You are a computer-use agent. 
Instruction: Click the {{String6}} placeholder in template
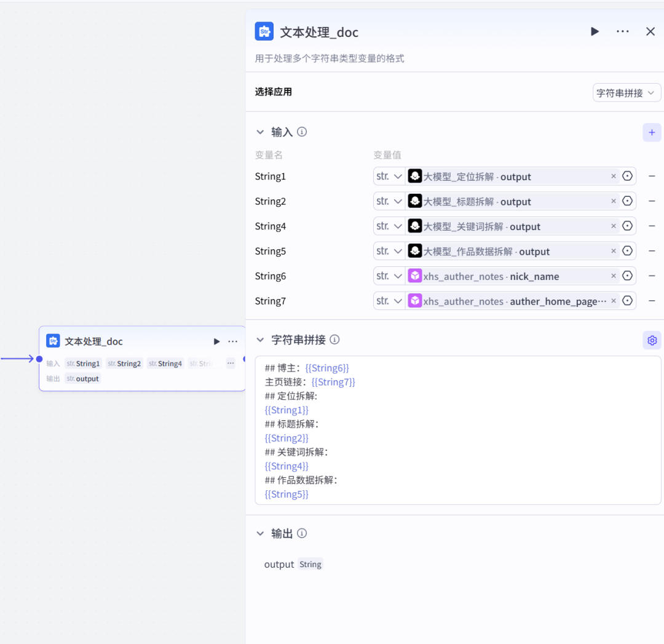click(327, 368)
